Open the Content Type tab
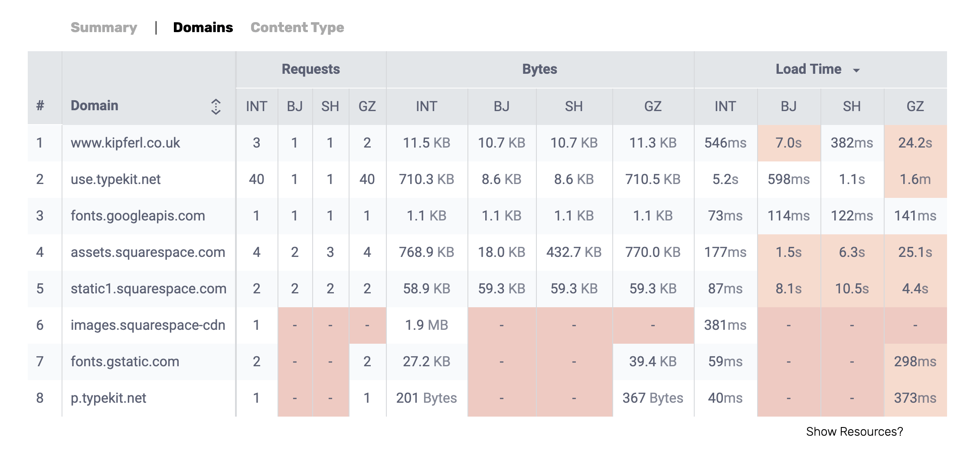 (297, 27)
